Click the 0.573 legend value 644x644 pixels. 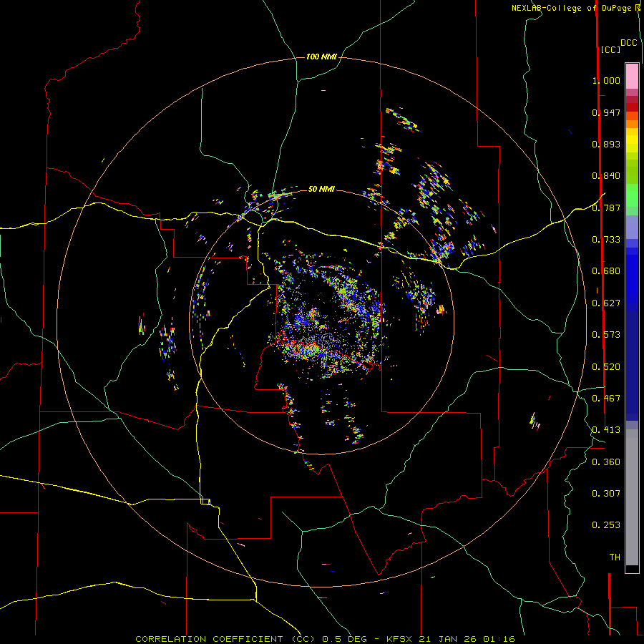(x=606, y=335)
